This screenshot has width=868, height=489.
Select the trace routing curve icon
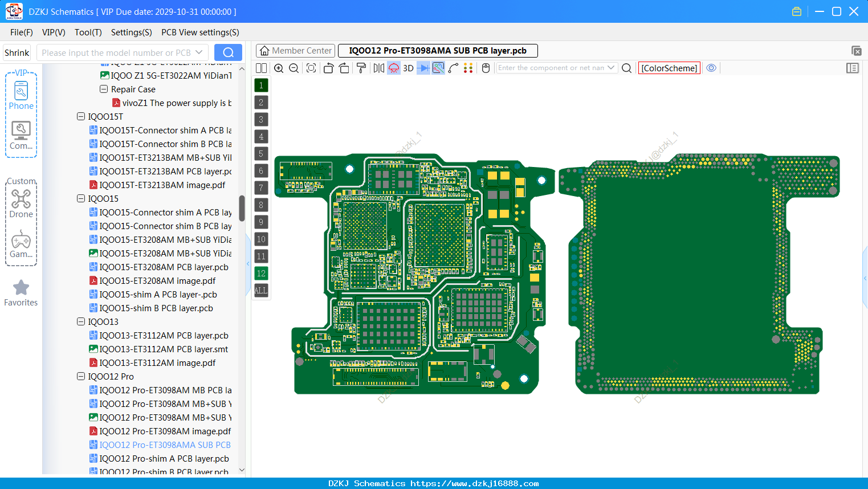(x=453, y=68)
